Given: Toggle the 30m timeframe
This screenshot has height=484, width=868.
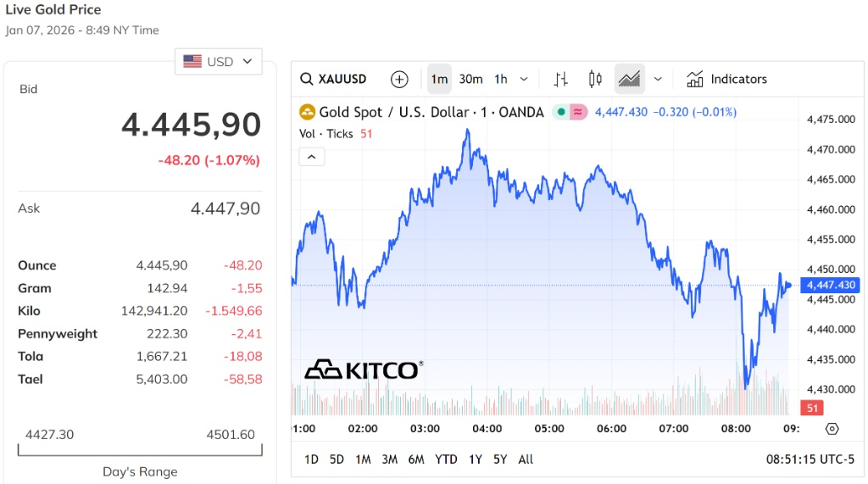Looking at the screenshot, I should point(470,79).
